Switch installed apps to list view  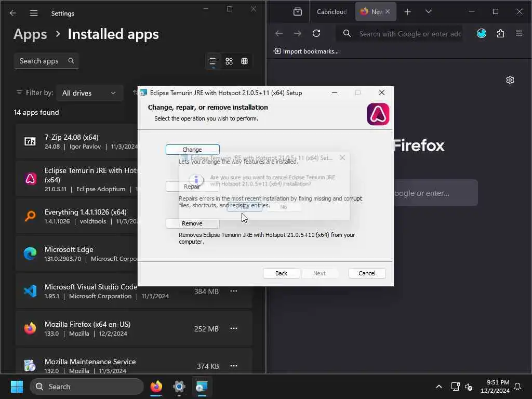click(x=213, y=61)
